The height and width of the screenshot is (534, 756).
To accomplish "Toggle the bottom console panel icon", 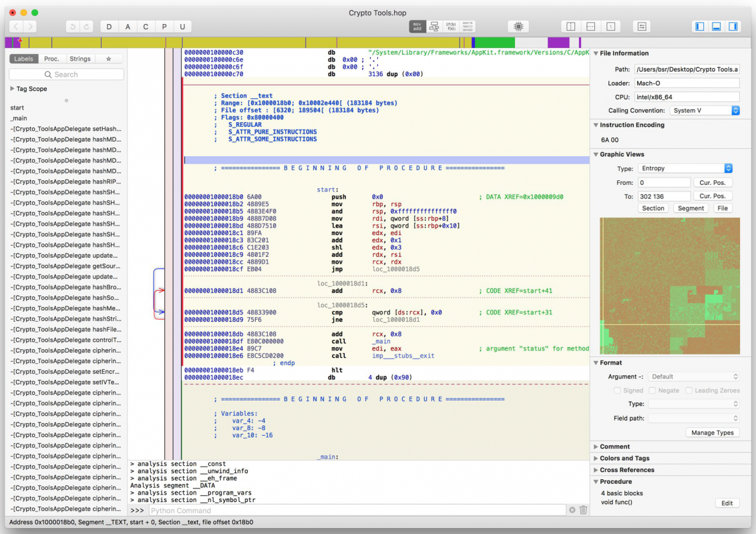I will coord(717,27).
